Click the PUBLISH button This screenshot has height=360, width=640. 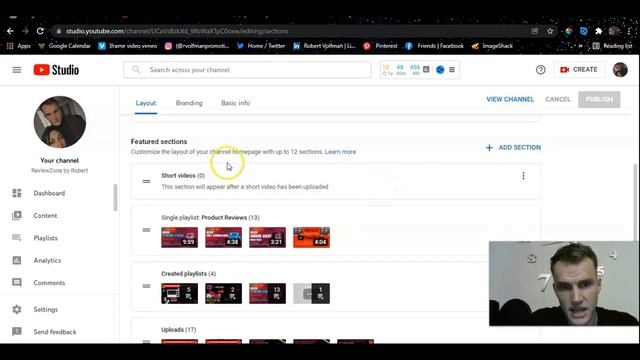599,99
